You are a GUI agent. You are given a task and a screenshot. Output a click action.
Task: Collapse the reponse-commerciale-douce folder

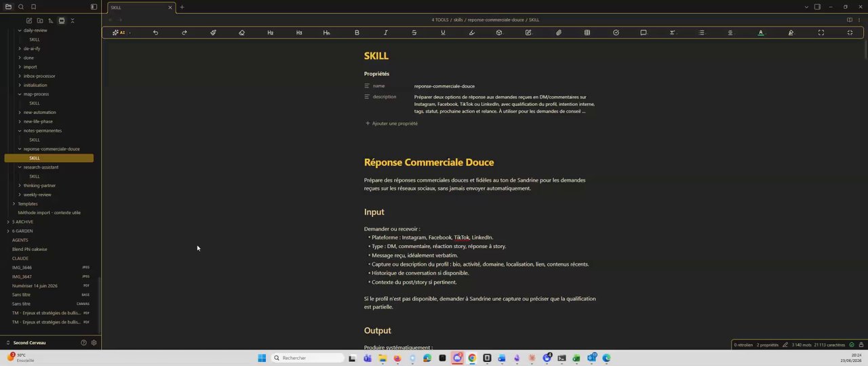[20, 149]
